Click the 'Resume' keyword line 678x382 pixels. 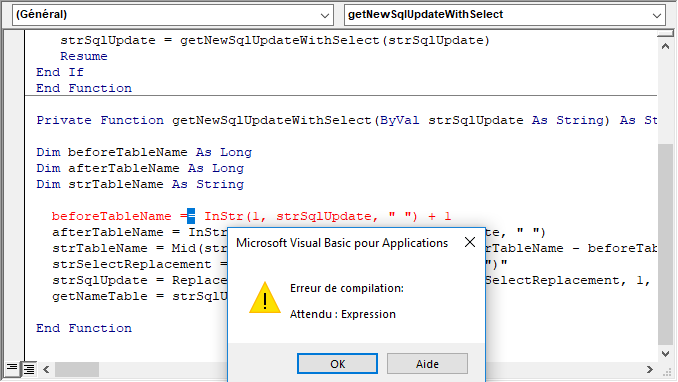84,56
